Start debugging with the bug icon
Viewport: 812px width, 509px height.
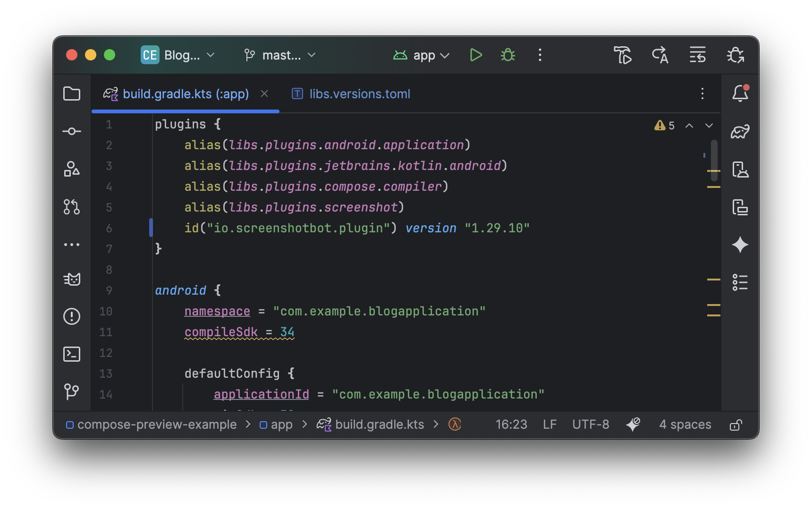point(508,55)
